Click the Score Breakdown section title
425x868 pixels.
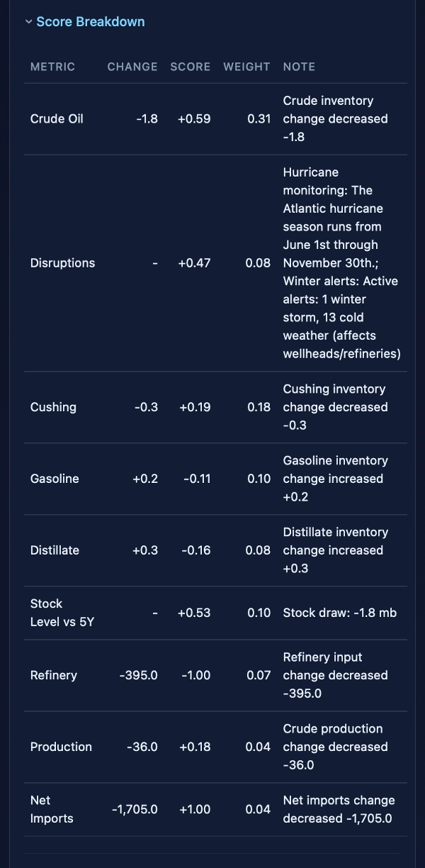pos(90,22)
